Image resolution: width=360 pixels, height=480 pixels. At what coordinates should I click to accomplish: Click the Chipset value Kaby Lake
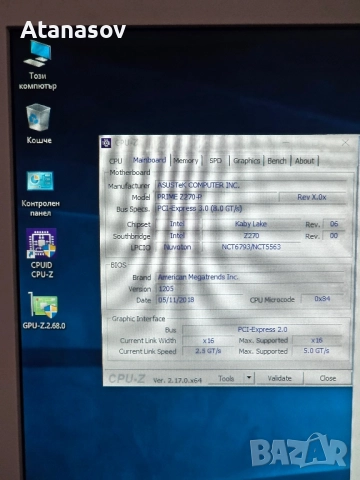[x=251, y=224]
